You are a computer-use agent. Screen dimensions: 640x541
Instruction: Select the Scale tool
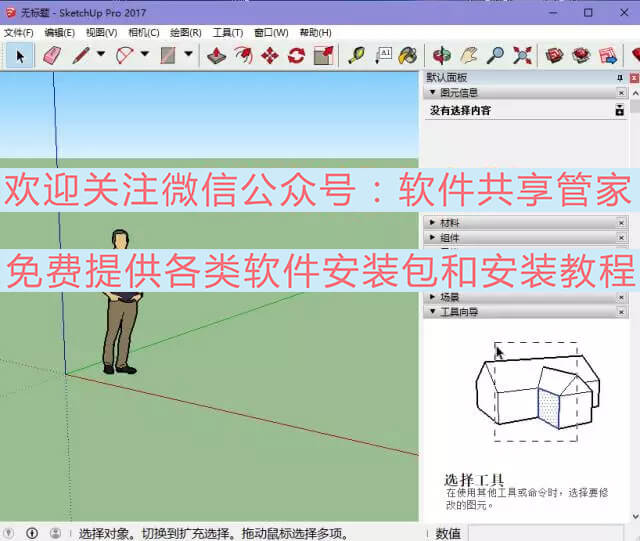point(324,55)
